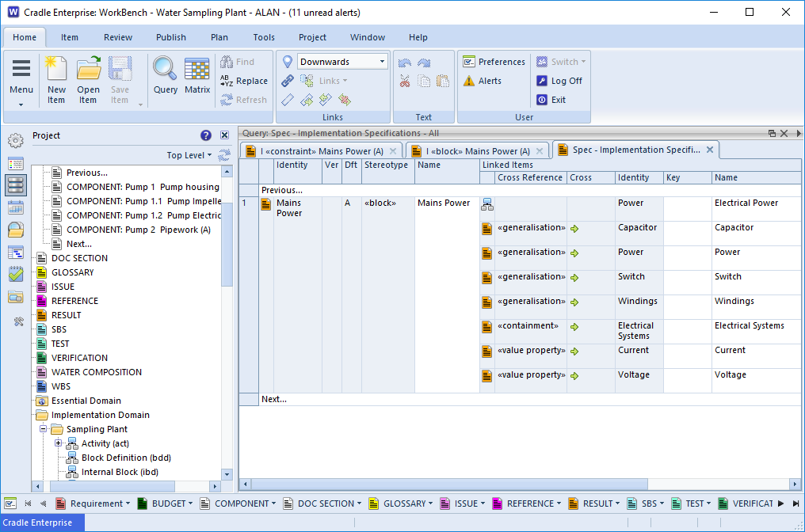Switch to the Item ribbon tab
The height and width of the screenshot is (532, 805).
coord(70,37)
